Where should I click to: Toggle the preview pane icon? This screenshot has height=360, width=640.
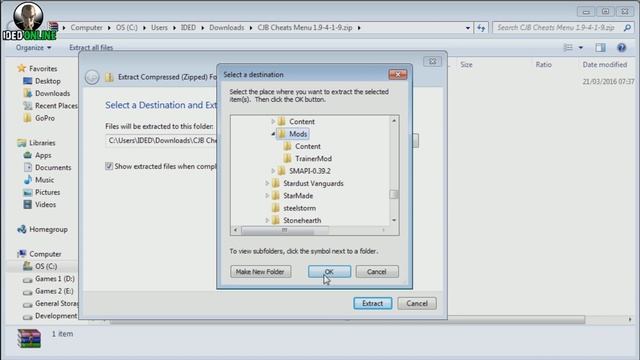[600, 48]
